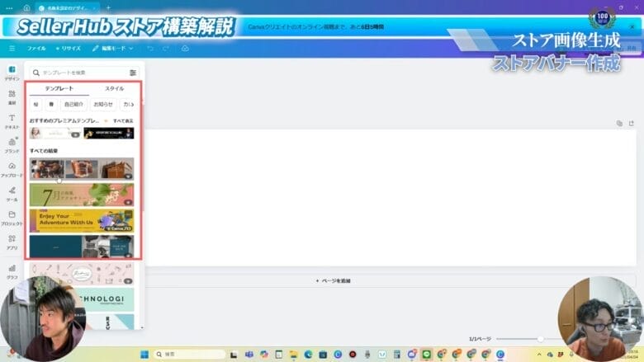This screenshot has width=644, height=362.
Task: Select the 自己紹介 category chip
Action: pyautogui.click(x=73, y=104)
